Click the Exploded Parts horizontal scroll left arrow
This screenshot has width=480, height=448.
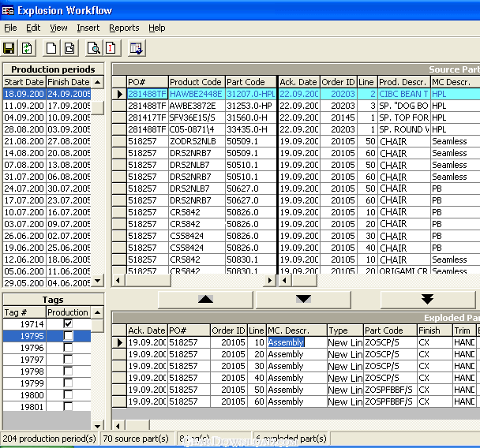(118, 425)
